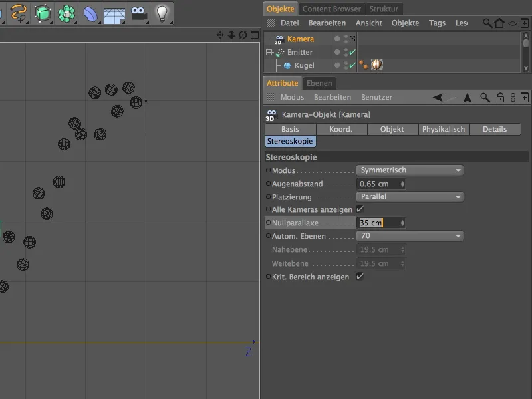Switch to the Content Browser tab
The height and width of the screenshot is (399, 532).
tap(331, 9)
